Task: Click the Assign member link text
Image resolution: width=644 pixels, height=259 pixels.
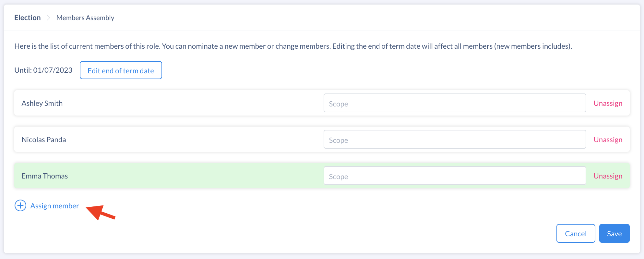Action: (x=54, y=206)
